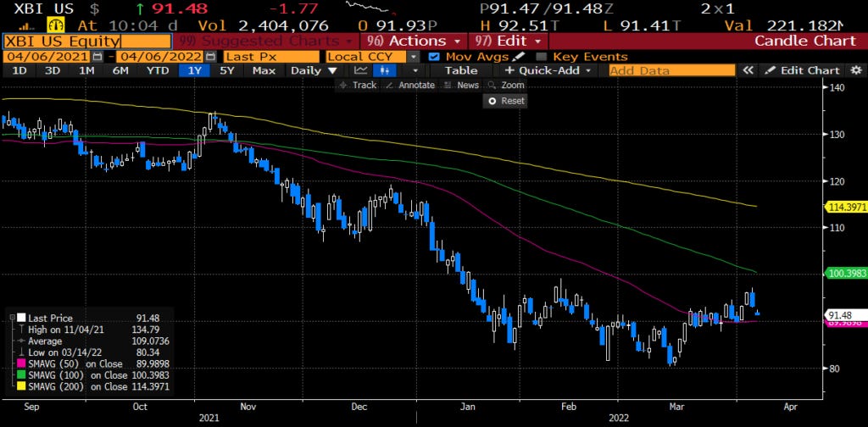Click the Reset button
Viewport: 868px width, 427px height.
504,101
